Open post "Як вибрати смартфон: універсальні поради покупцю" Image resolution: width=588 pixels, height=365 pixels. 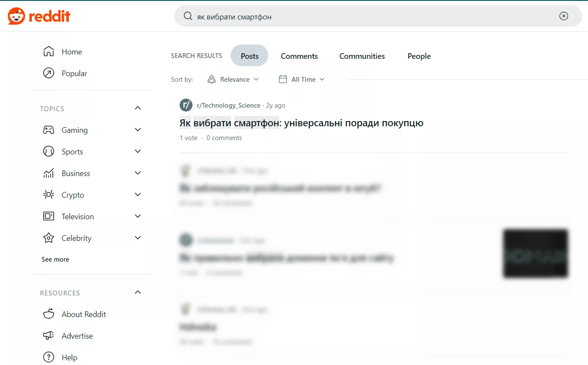pos(301,123)
